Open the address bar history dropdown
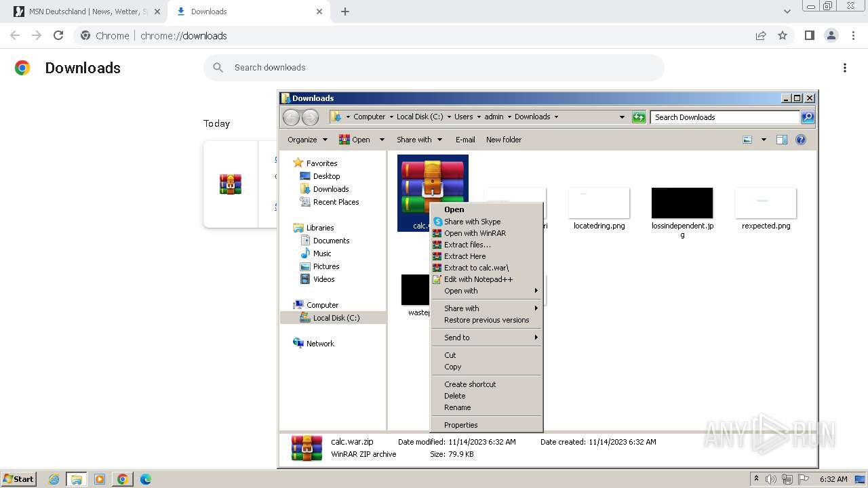The height and width of the screenshot is (488, 868). pyautogui.click(x=622, y=117)
